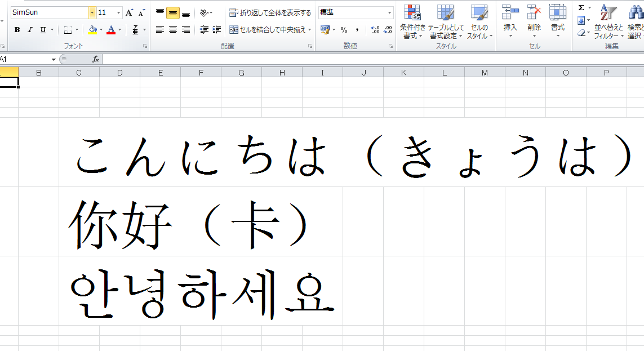Open the Borders dropdown arrow
Image resolution: width=644 pixels, height=351 pixels.
pyautogui.click(x=77, y=29)
